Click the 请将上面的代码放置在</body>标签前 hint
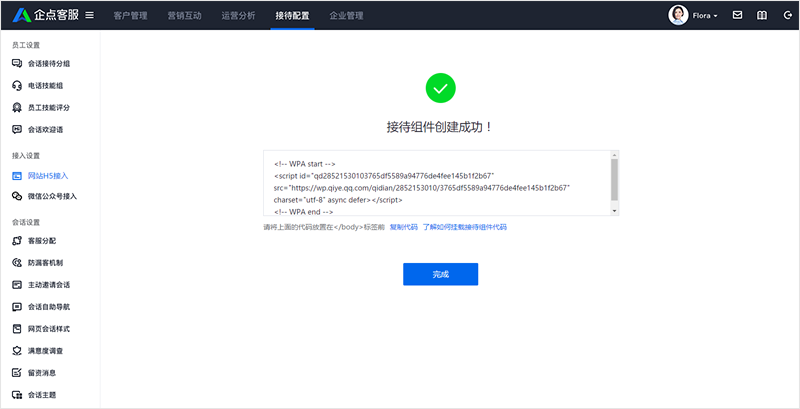Viewport: 800px width, 409px height. [324, 227]
